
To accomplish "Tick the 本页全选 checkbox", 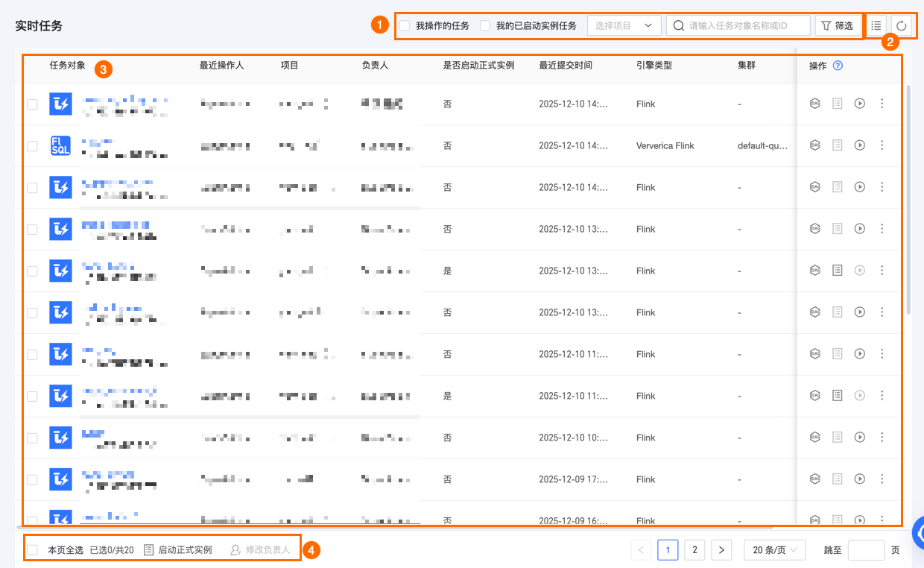I will [x=32, y=550].
